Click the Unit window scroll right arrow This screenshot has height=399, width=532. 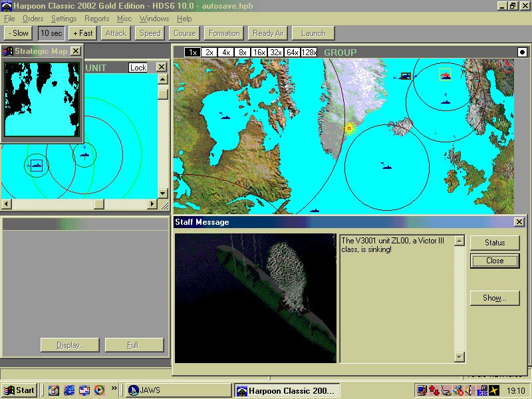pyautogui.click(x=152, y=204)
